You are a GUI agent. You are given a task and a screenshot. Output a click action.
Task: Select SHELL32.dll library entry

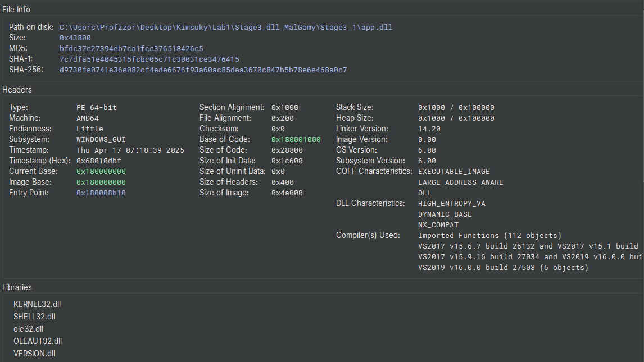(34, 316)
